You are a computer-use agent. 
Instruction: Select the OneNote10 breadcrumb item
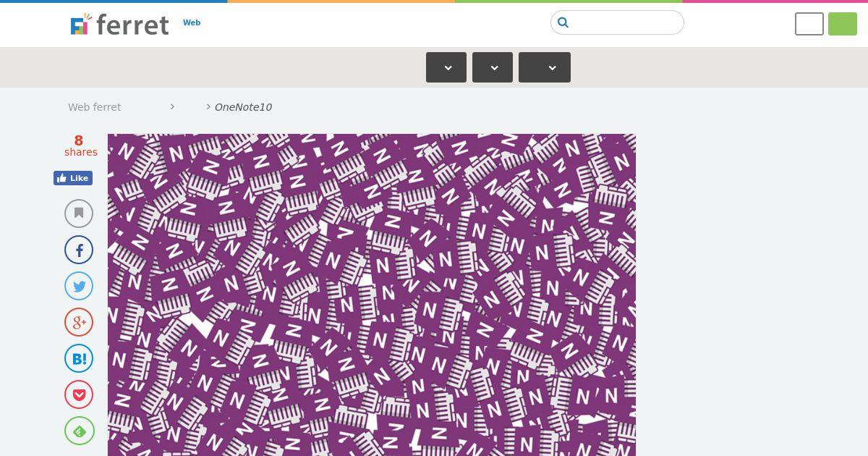243,107
